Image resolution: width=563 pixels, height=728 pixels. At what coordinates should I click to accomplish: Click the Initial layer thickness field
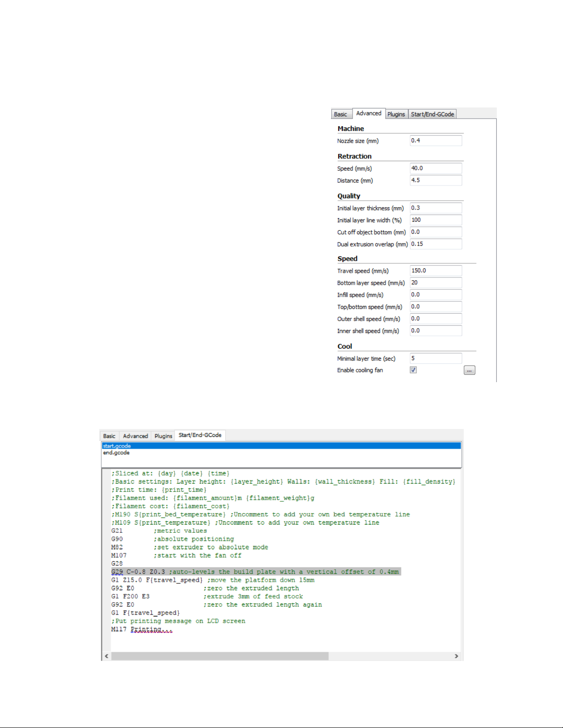(436, 208)
